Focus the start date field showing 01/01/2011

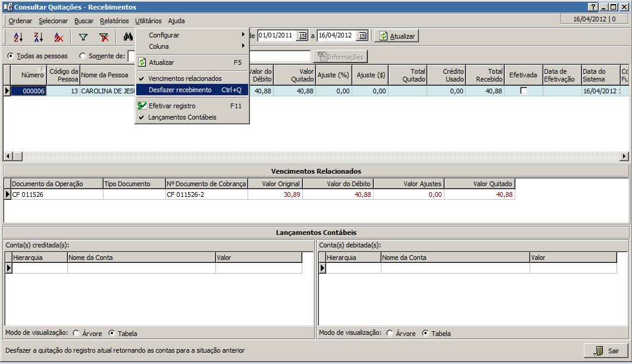tap(277, 36)
